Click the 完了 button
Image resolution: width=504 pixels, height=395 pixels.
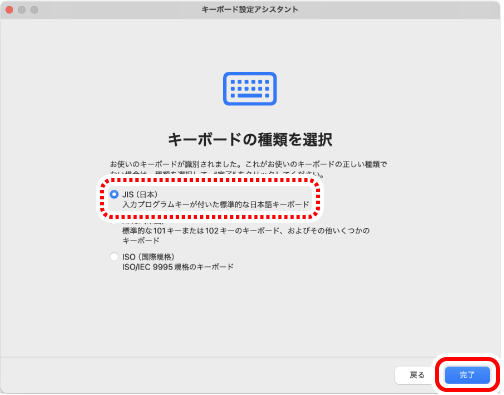point(467,375)
